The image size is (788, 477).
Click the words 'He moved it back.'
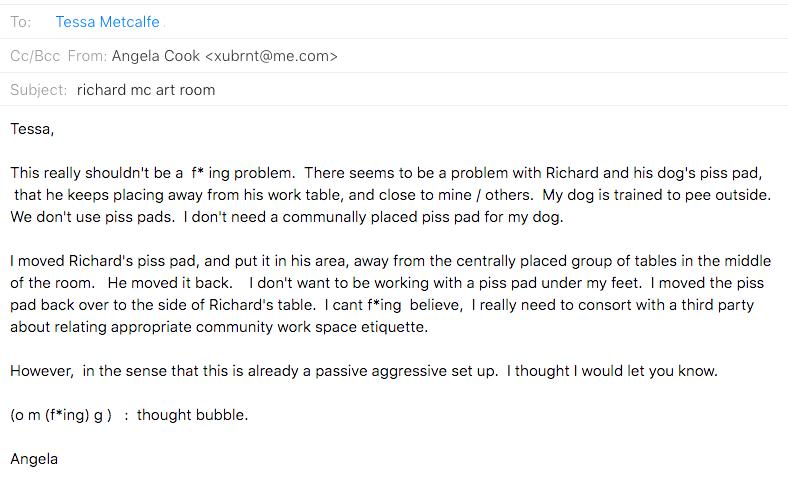point(170,283)
